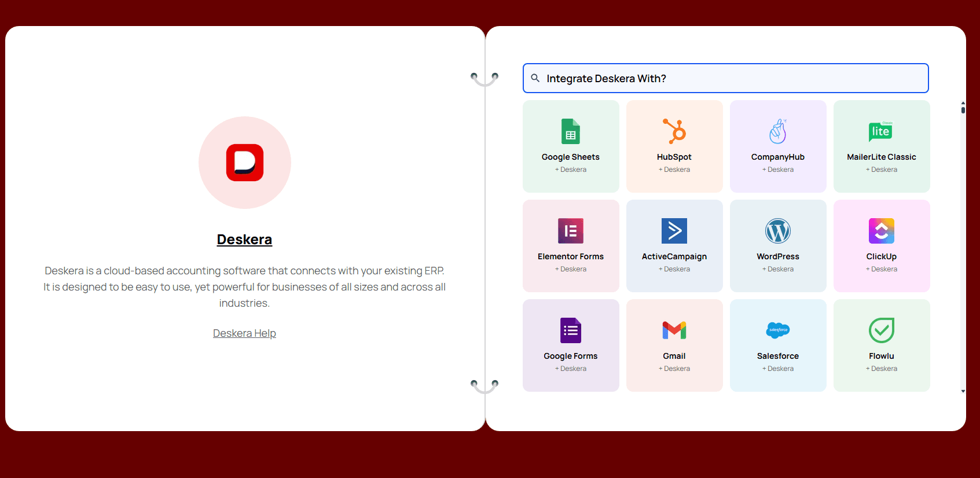The height and width of the screenshot is (478, 980).
Task: Select the ClickUp app icon
Action: pyautogui.click(x=882, y=231)
